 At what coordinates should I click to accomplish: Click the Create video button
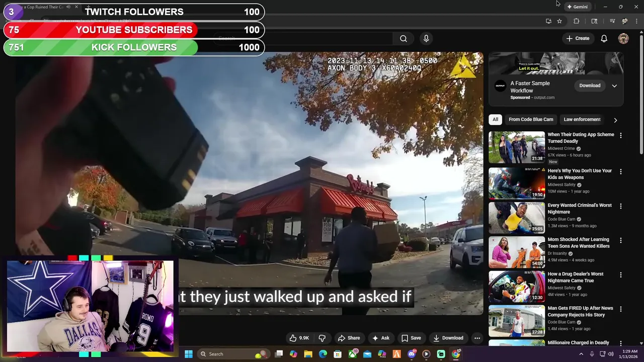[x=578, y=38]
